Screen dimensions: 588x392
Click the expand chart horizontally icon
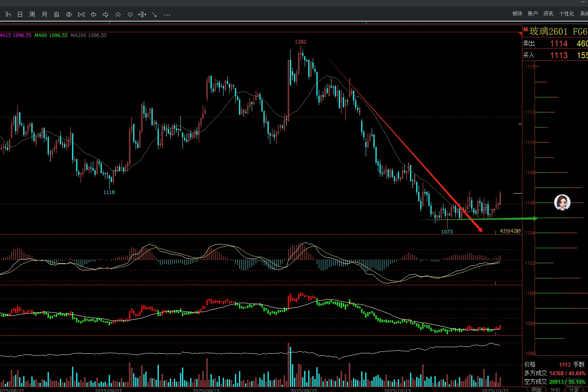tap(69, 15)
